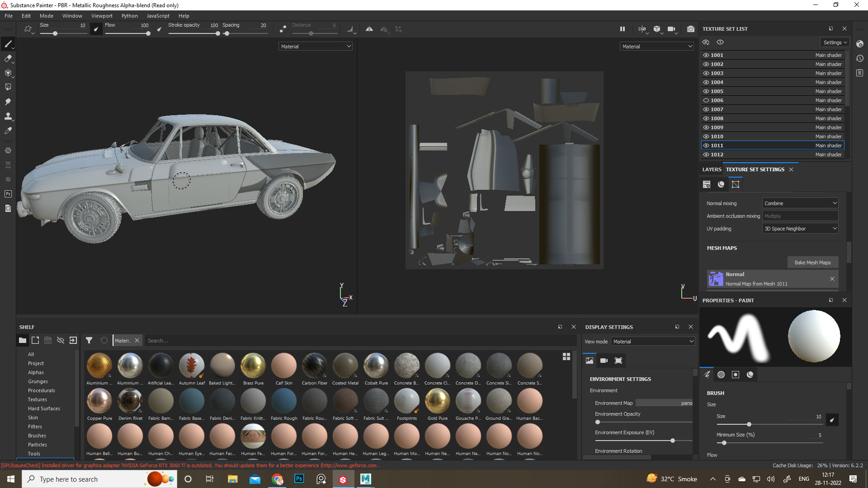Open the Normal mixing Combine dropdown
The height and width of the screenshot is (488, 868).
pos(800,203)
